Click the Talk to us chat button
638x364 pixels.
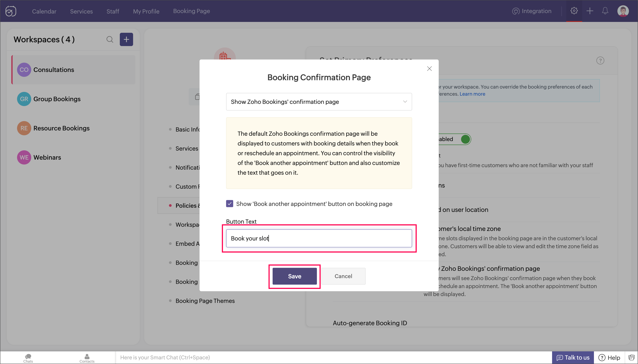click(x=572, y=358)
